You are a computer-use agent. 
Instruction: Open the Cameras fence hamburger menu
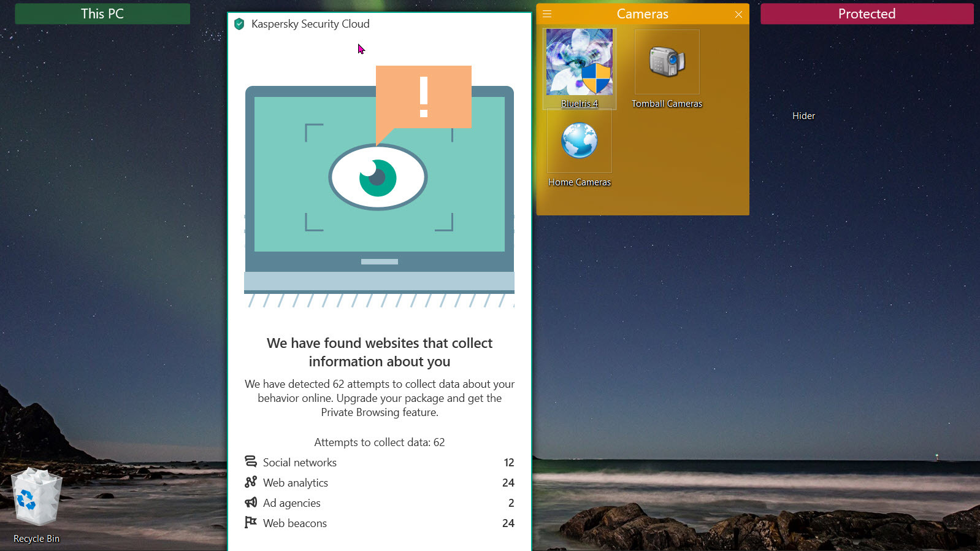point(547,13)
